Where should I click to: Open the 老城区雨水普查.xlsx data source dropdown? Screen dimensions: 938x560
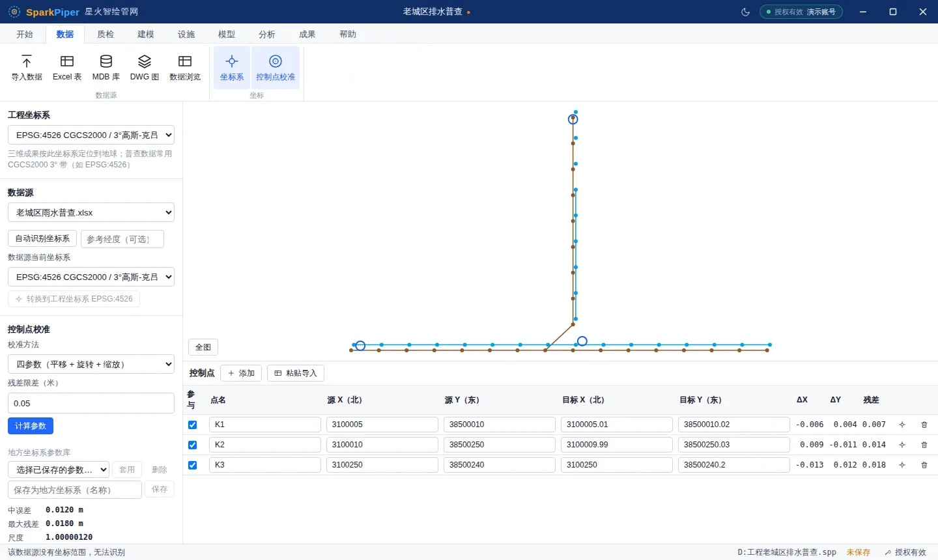tap(91, 212)
